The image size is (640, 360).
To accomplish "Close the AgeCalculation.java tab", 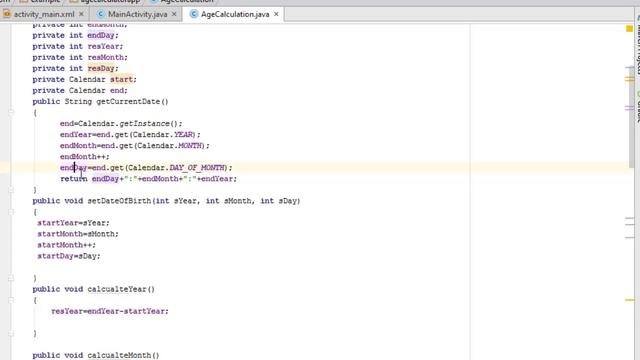I will pos(276,14).
